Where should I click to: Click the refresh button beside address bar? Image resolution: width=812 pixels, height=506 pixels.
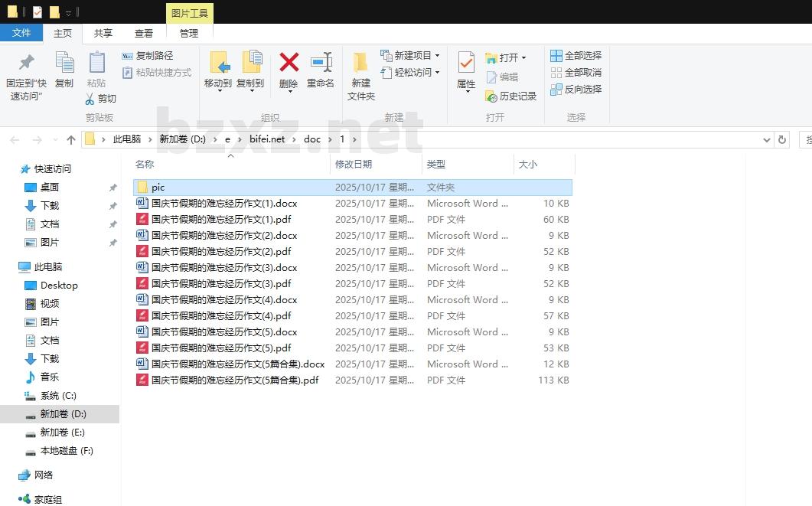[781, 139]
